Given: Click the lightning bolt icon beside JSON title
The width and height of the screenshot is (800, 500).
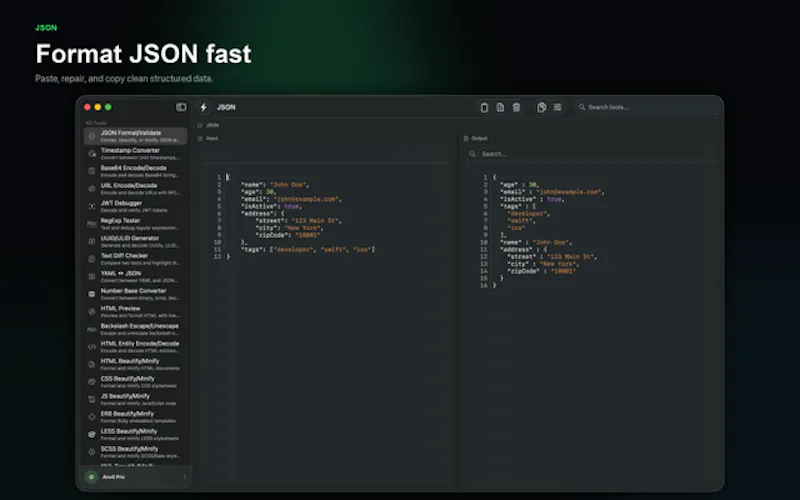Looking at the screenshot, I should [204, 107].
